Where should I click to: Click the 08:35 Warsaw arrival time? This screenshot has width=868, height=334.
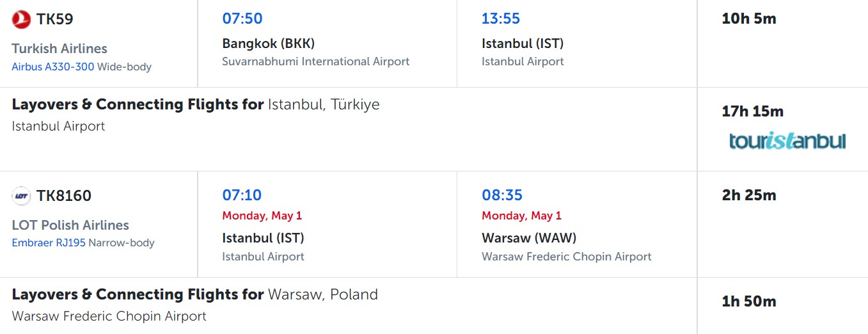[x=502, y=195]
